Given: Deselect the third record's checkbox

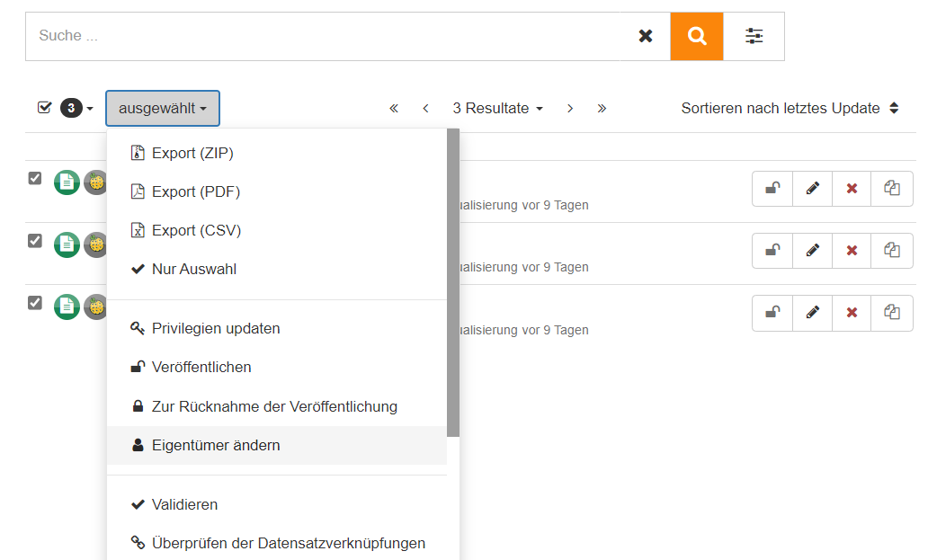Looking at the screenshot, I should 35,302.
